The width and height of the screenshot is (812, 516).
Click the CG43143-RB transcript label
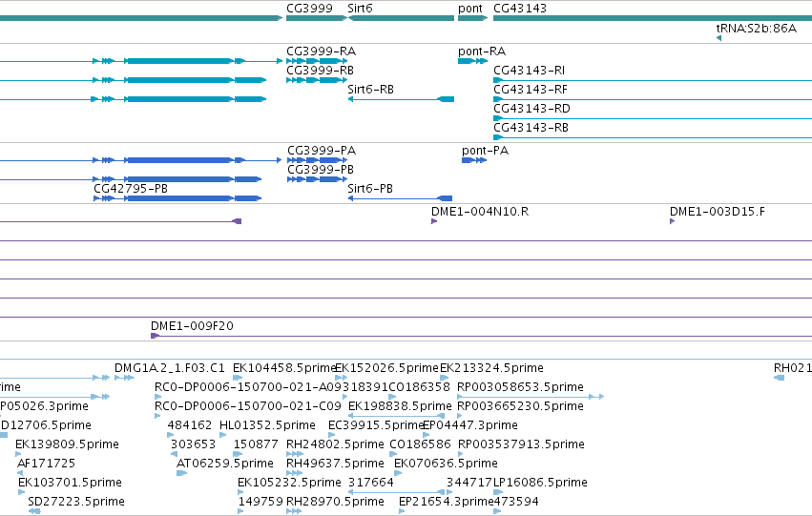click(531, 128)
